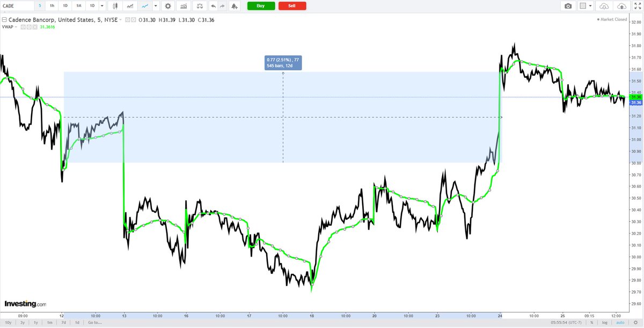The height and width of the screenshot is (328, 644).
Task: Open chart properties gear icon
Action: (x=168, y=6)
